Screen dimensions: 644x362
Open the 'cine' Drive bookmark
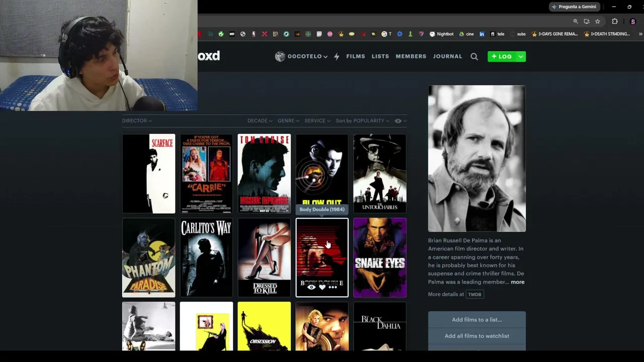pos(466,34)
